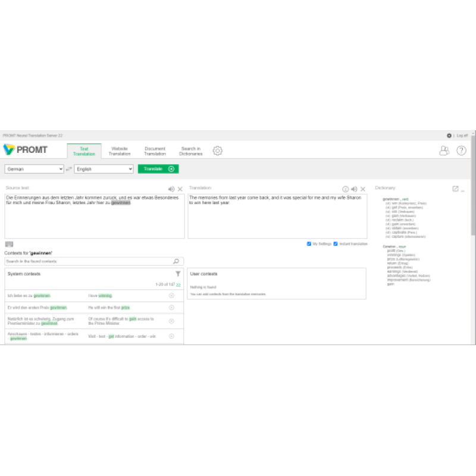Click the green Translate button
The image size is (476, 476).
[158, 169]
